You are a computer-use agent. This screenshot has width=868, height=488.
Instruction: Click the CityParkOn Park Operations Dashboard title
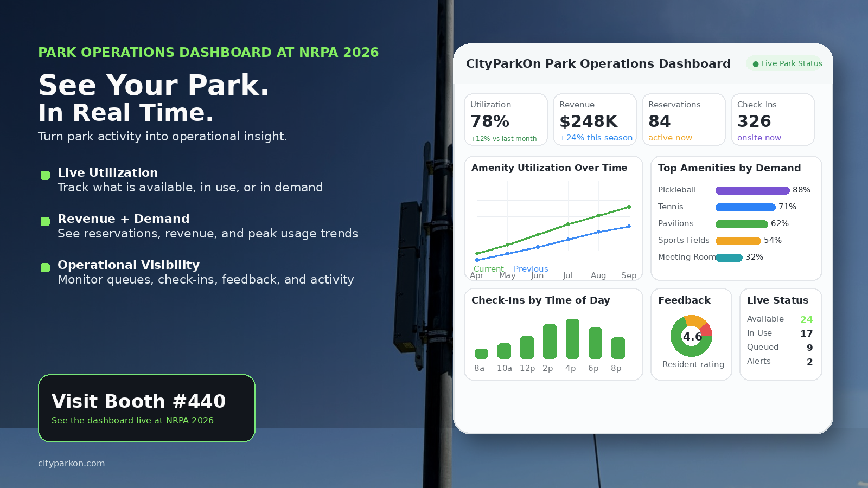(x=598, y=63)
